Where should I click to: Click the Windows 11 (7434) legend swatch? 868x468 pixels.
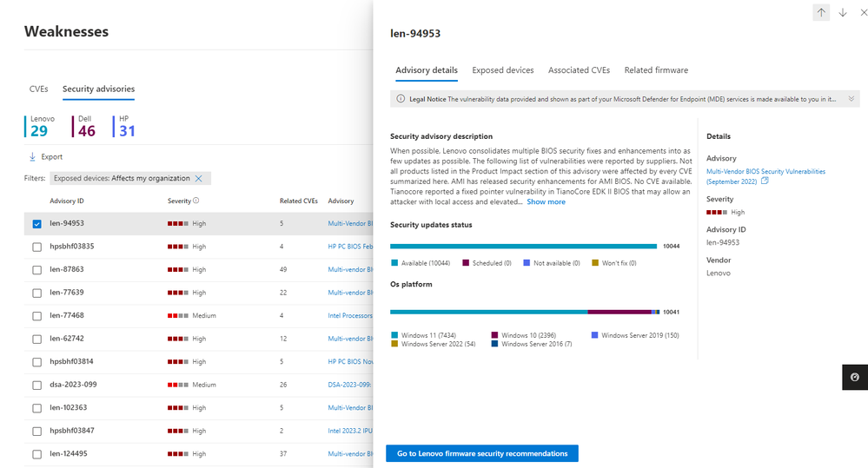pos(394,334)
